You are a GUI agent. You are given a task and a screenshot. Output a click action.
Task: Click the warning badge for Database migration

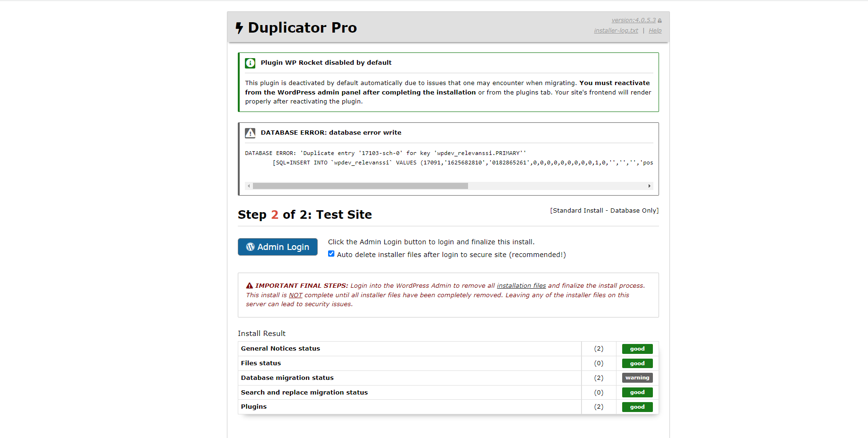coord(637,378)
